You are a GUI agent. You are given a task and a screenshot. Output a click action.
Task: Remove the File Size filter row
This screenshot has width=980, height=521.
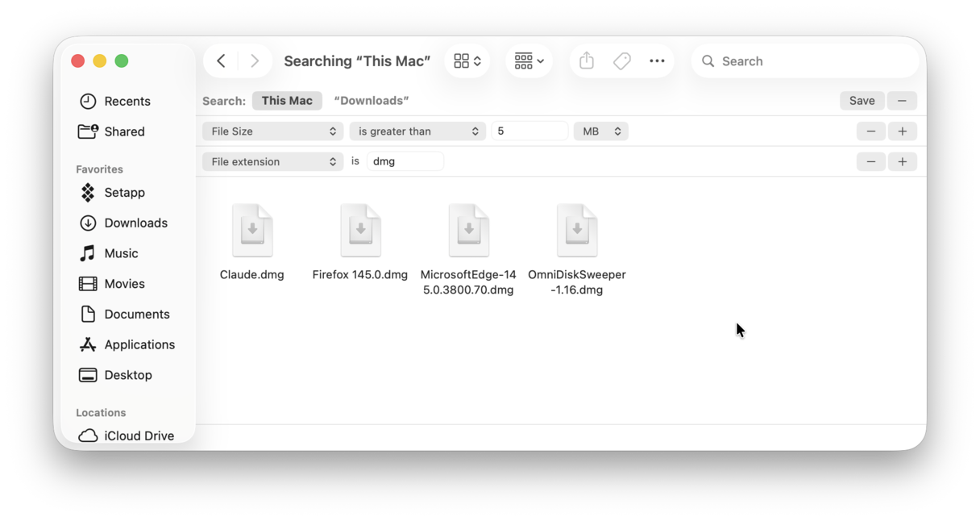tap(870, 131)
